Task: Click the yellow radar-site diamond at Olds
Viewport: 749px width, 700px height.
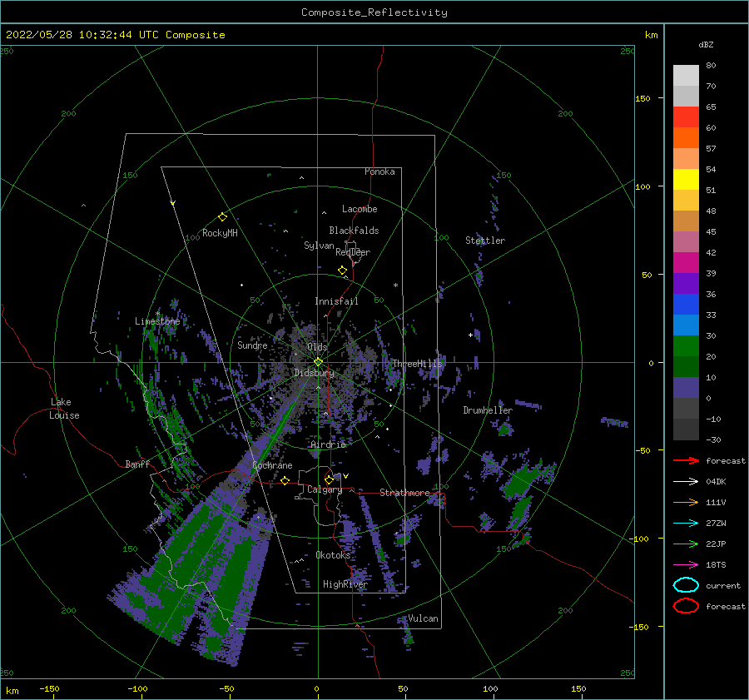Action: point(318,362)
